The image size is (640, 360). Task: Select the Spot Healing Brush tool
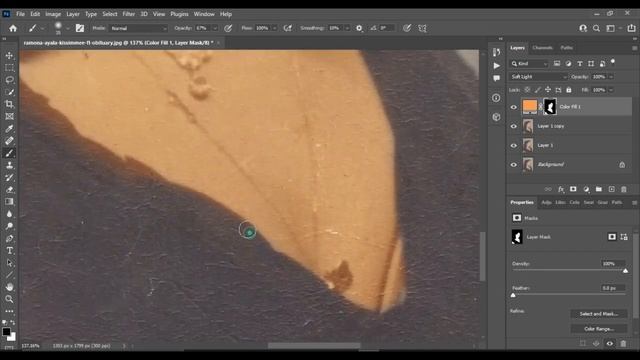9,141
